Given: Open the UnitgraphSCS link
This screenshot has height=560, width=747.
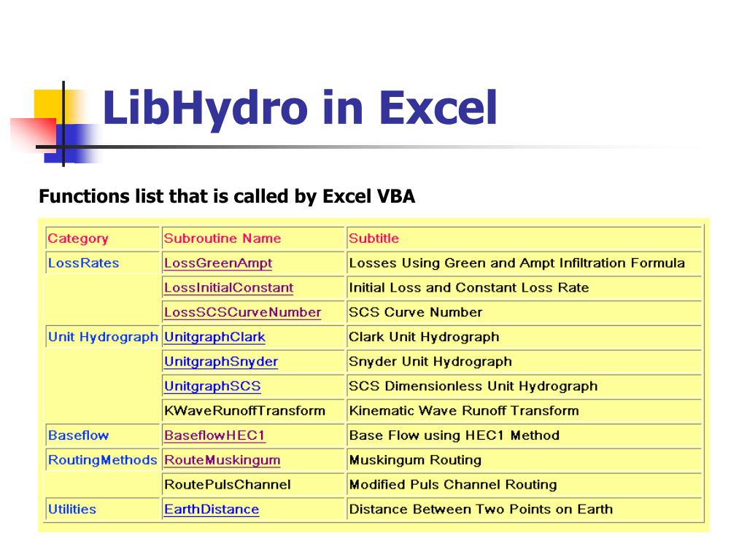Looking at the screenshot, I should click(212, 386).
